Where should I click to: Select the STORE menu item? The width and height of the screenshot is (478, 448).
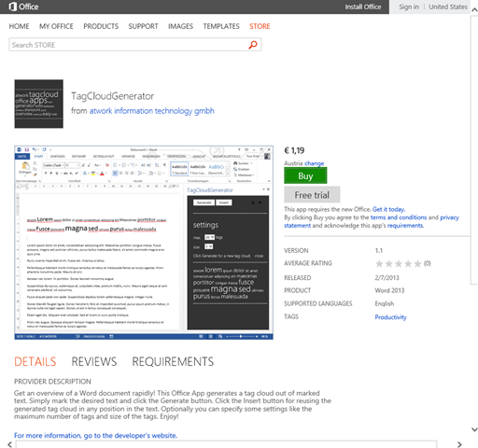pos(260,26)
